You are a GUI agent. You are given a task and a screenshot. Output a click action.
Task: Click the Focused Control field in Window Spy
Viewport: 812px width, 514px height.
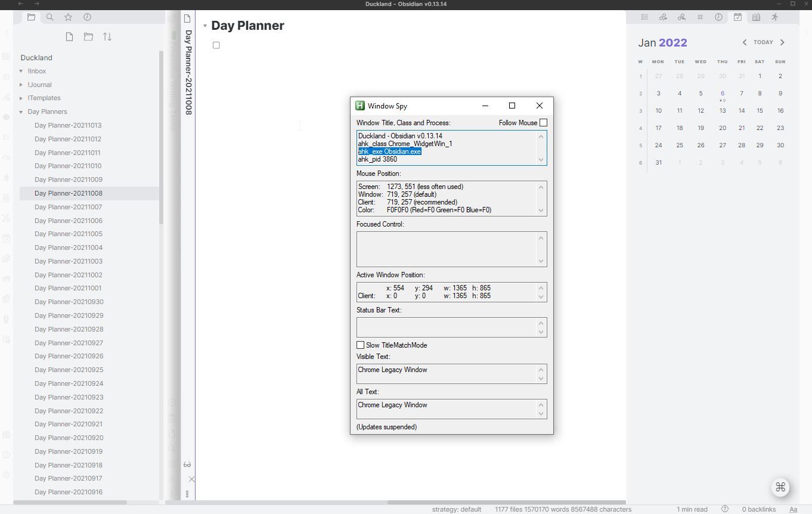451,249
